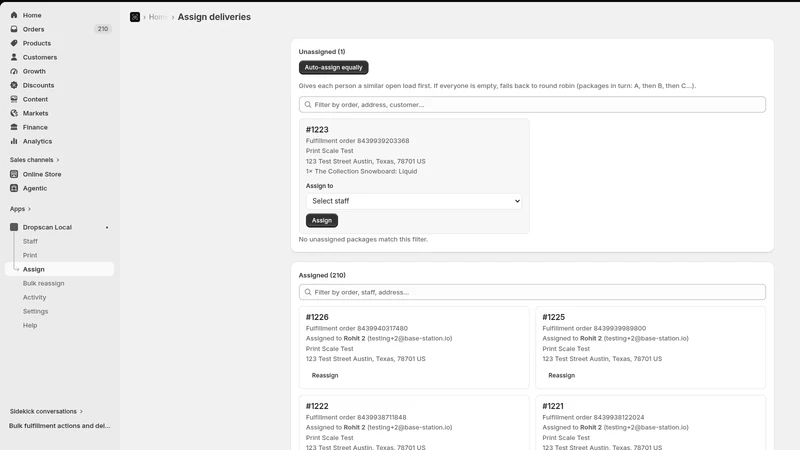Click order heading #1222
800x450 pixels.
[x=317, y=406]
